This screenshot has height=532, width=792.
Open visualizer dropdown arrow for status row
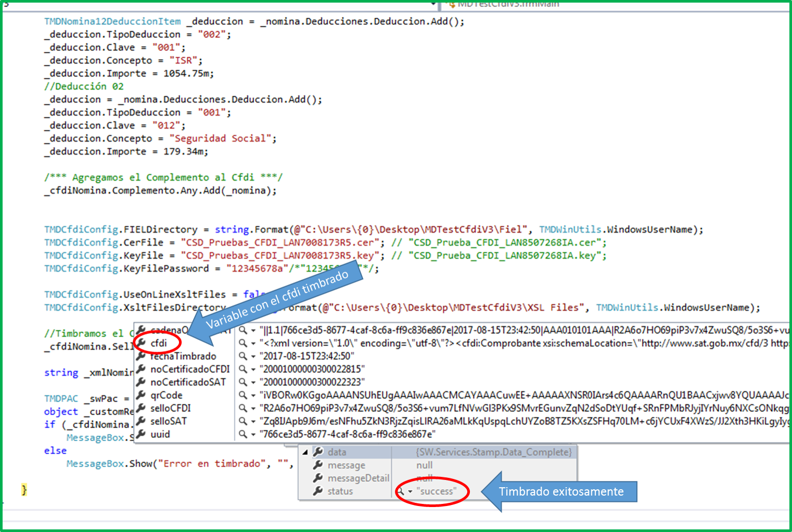coord(410,491)
